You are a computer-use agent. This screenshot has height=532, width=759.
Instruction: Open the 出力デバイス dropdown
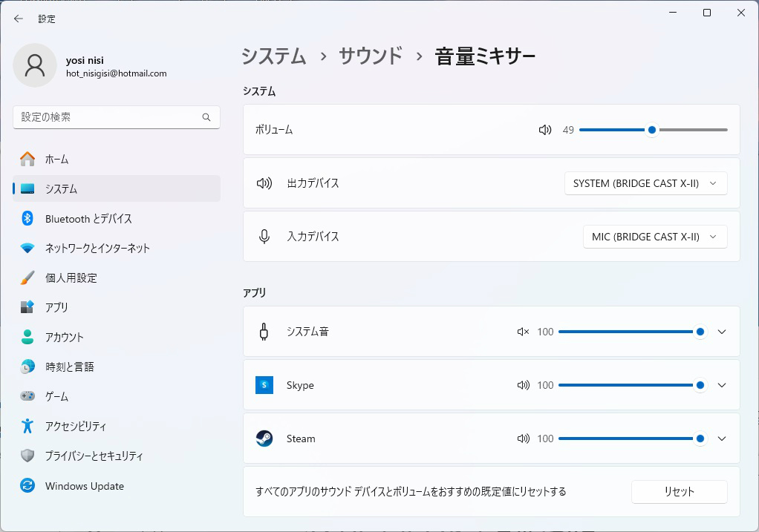pyautogui.click(x=645, y=183)
